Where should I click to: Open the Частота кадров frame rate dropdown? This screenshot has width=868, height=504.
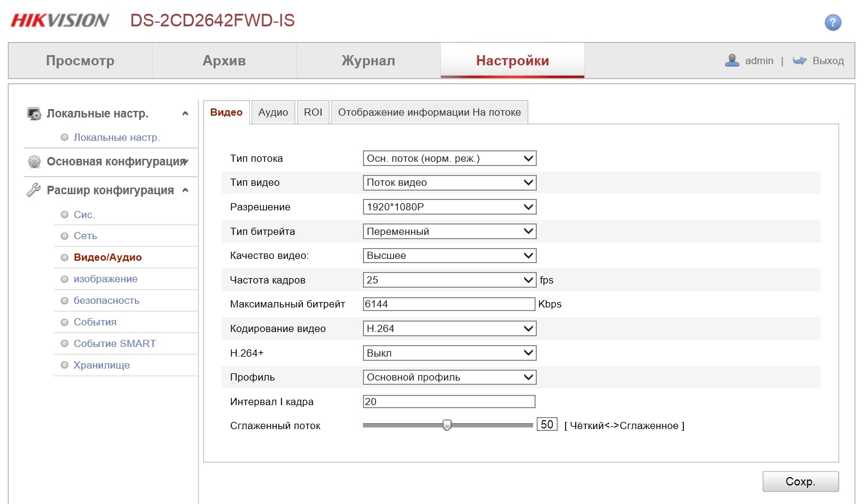(449, 280)
